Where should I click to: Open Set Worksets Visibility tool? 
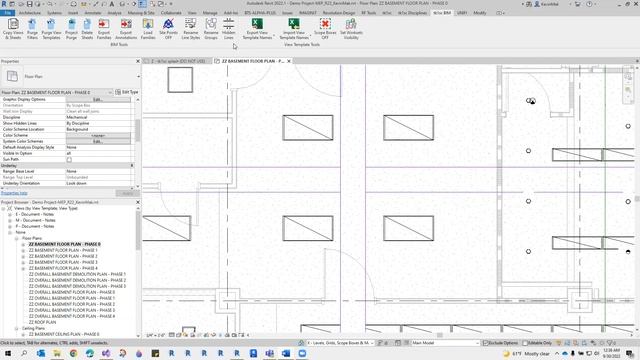click(351, 29)
